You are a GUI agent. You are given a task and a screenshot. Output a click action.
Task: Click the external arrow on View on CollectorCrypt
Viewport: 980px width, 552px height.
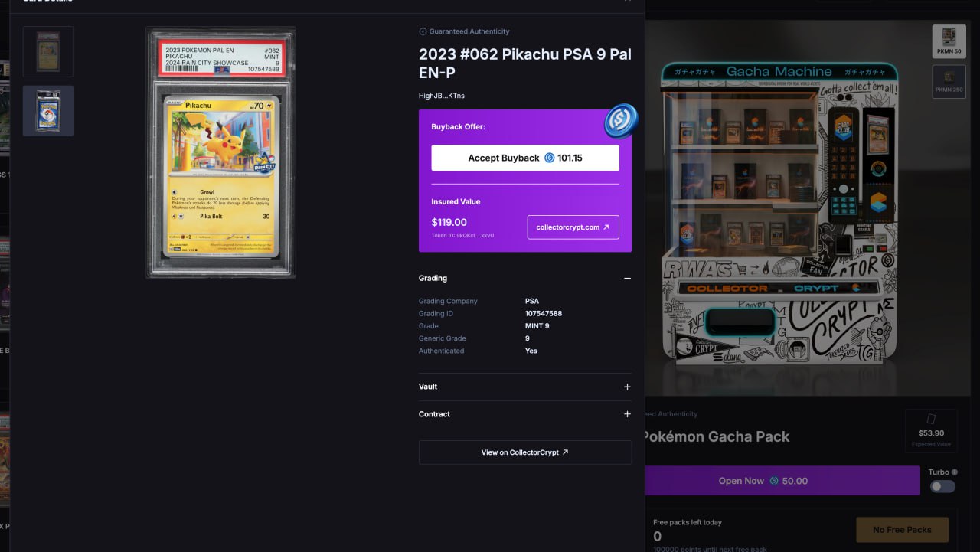566,452
